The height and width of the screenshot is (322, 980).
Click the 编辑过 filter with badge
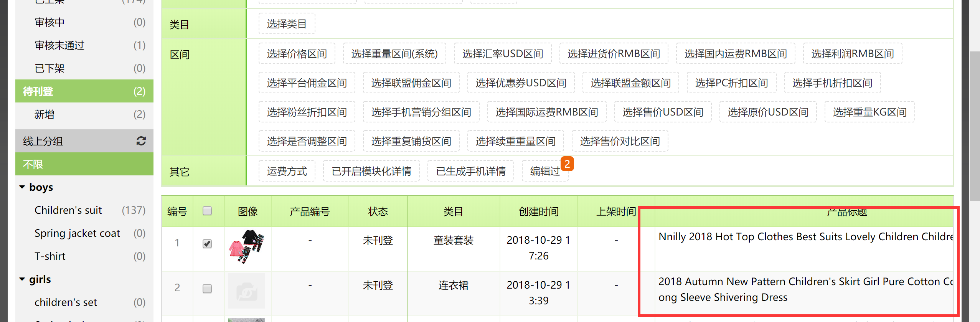pyautogui.click(x=545, y=171)
